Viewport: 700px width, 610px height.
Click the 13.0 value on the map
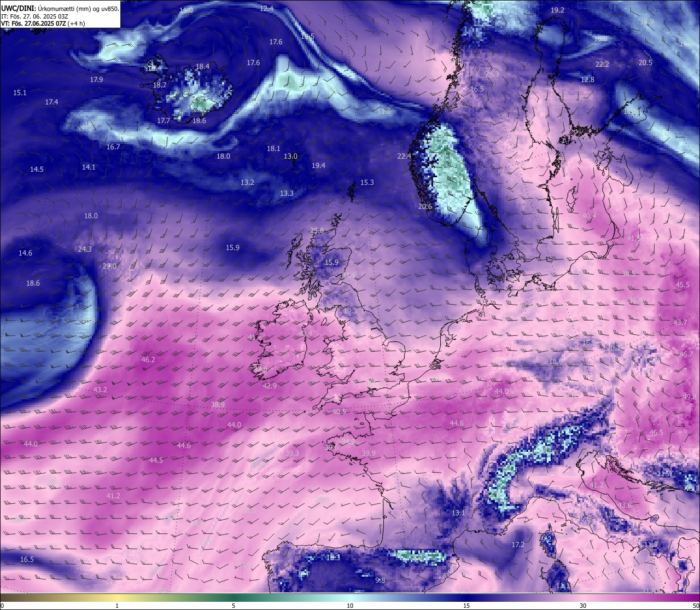pos(290,156)
